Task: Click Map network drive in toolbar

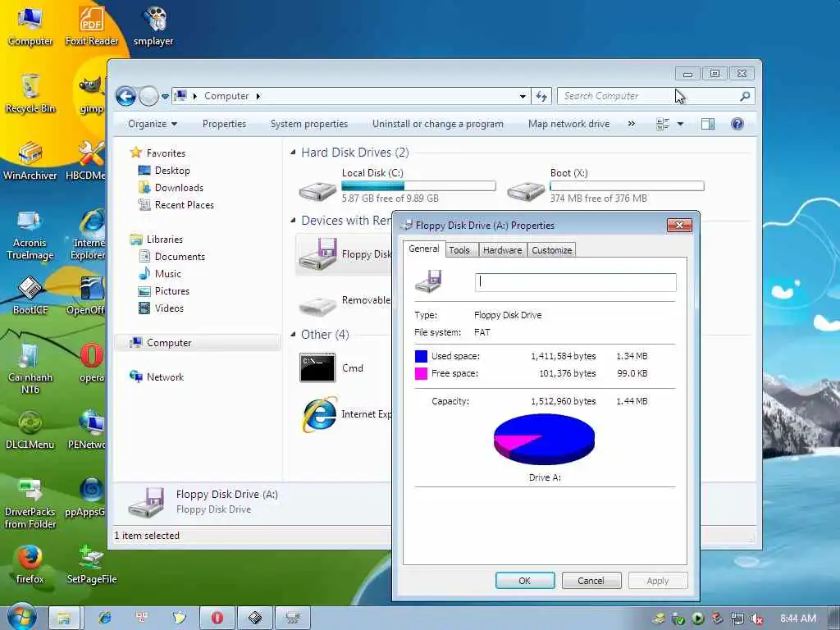Action: pos(569,124)
